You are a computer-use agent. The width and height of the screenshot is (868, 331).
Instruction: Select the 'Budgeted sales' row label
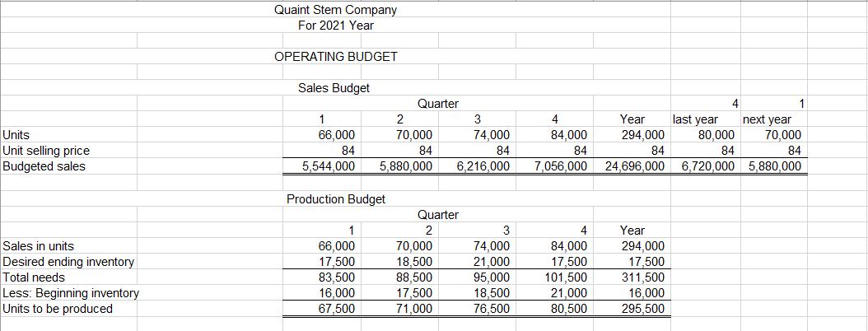tap(44, 166)
